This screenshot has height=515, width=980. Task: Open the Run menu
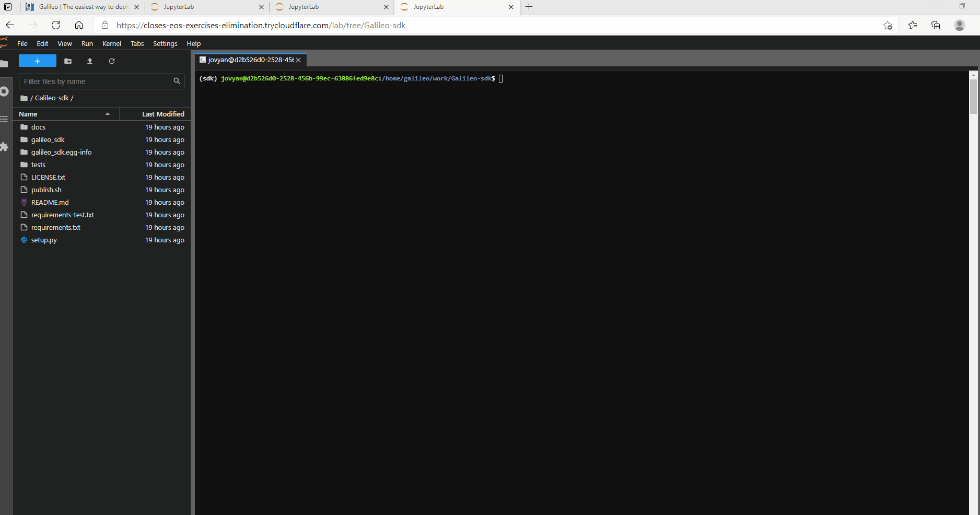coord(87,44)
